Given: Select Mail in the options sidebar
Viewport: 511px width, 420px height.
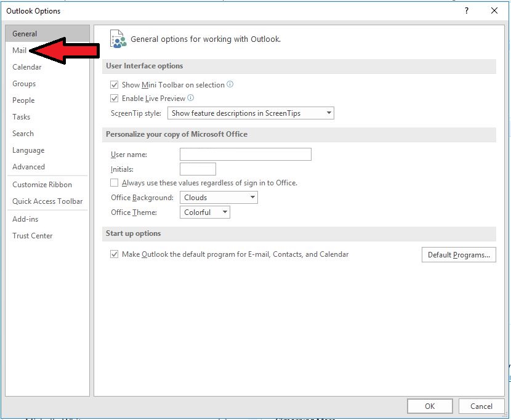Looking at the screenshot, I should 20,50.
